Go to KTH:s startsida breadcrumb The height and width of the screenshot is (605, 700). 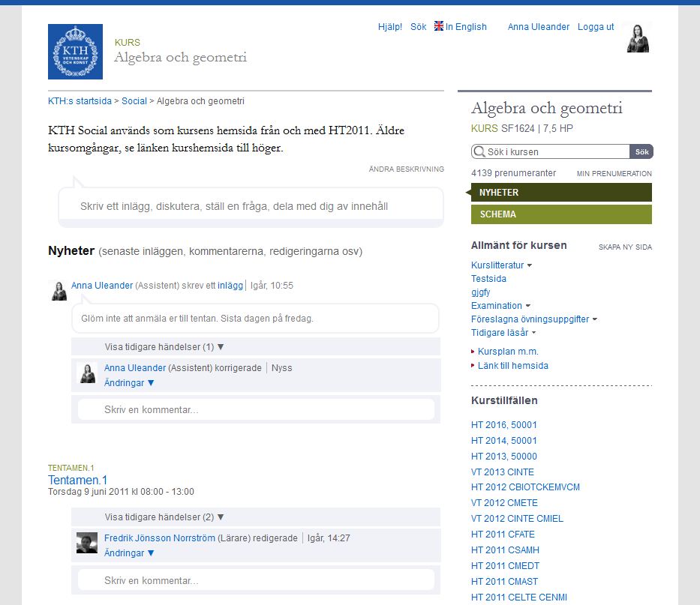[x=80, y=100]
